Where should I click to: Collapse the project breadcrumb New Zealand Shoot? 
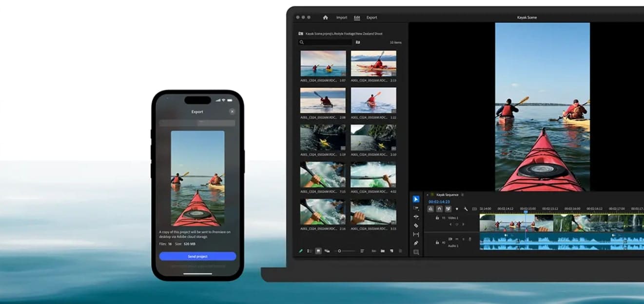tap(368, 33)
